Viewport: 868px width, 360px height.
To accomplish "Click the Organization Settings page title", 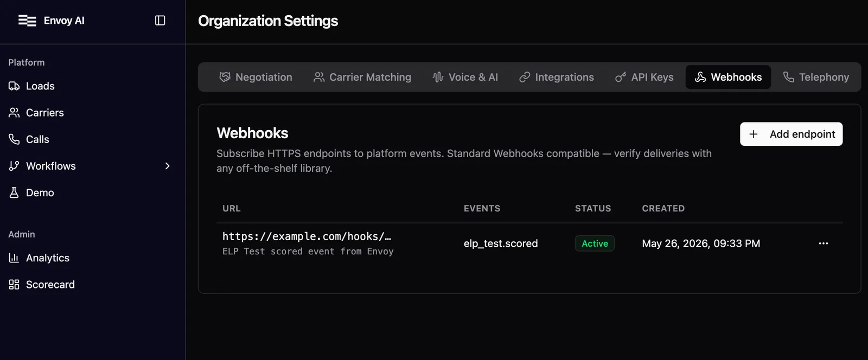I will point(268,21).
